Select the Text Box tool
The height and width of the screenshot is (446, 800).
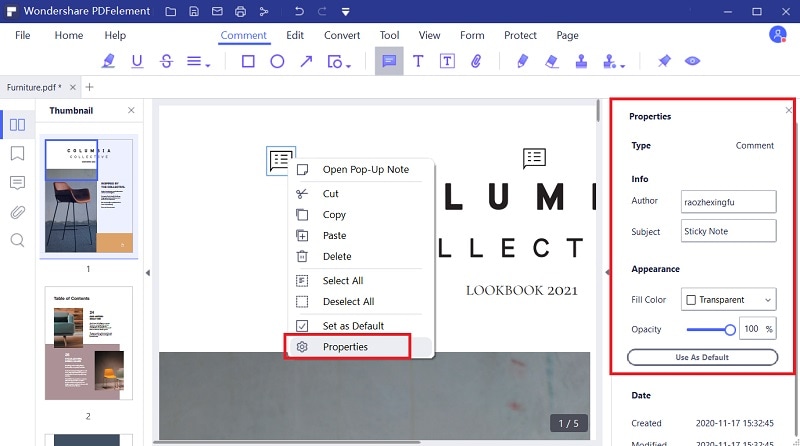point(447,61)
